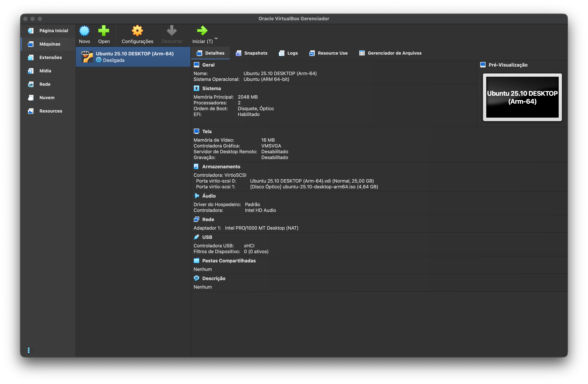Open the Resources sidebar item
The width and height of the screenshot is (588, 384).
pos(51,111)
